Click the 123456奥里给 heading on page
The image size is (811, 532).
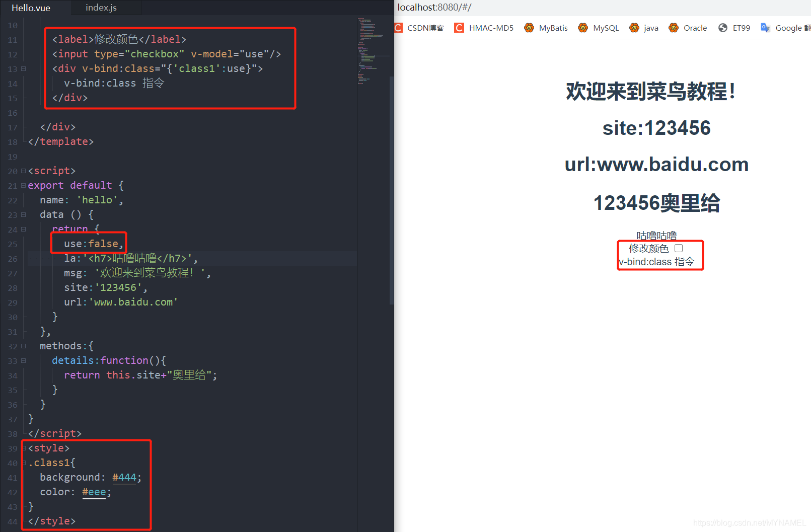click(656, 203)
